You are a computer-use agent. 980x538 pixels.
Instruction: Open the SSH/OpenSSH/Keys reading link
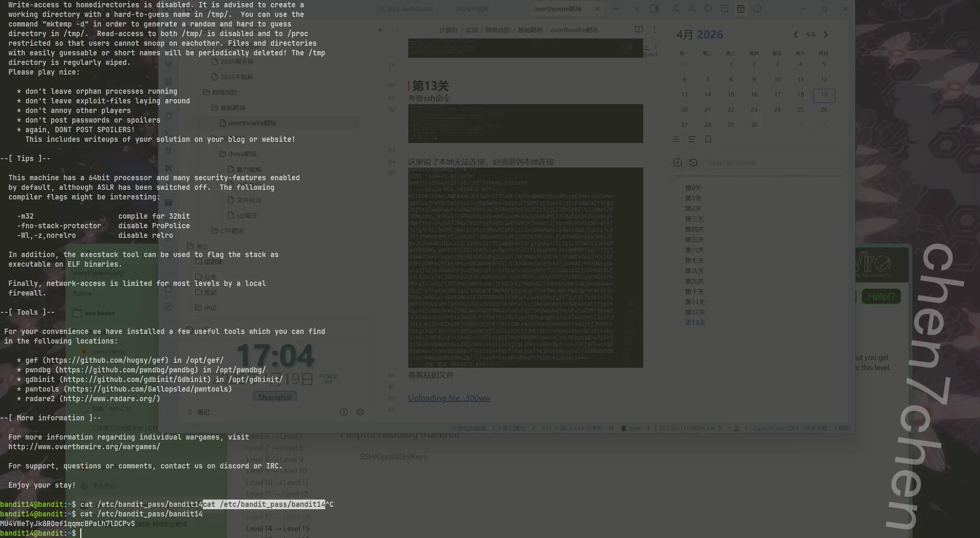[x=393, y=457]
